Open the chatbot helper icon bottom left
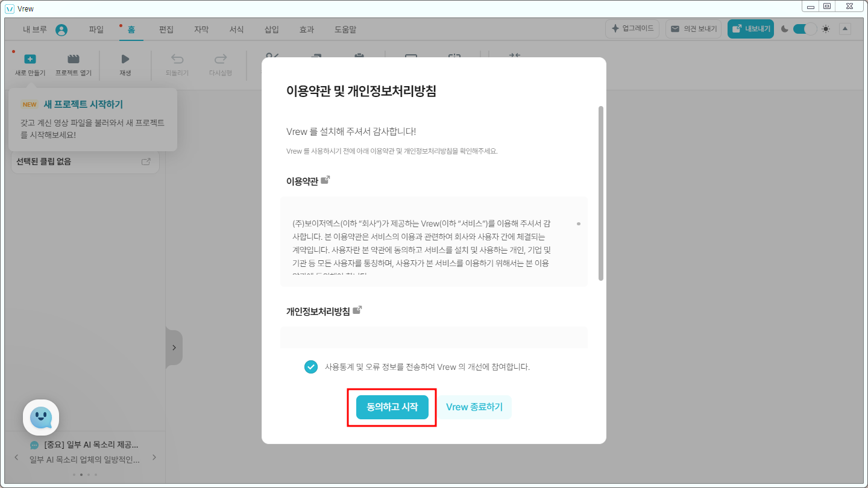This screenshot has width=868, height=488. (41, 417)
